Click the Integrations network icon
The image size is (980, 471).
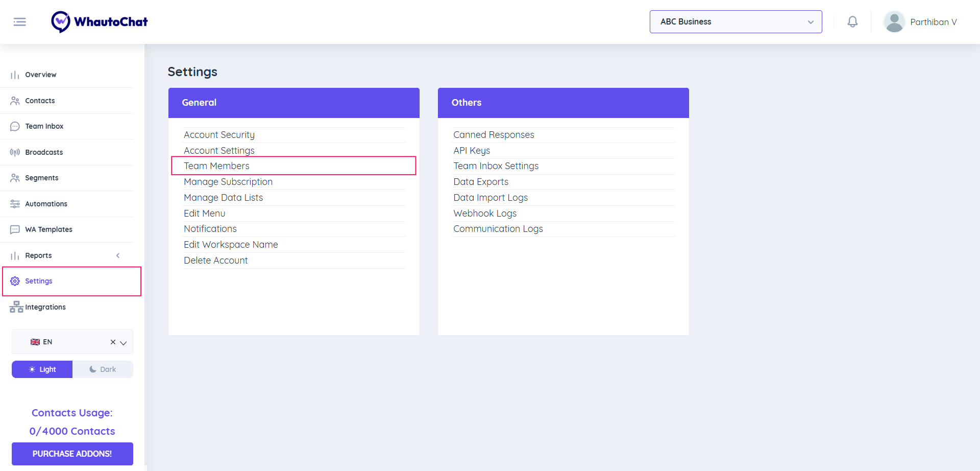(x=16, y=307)
